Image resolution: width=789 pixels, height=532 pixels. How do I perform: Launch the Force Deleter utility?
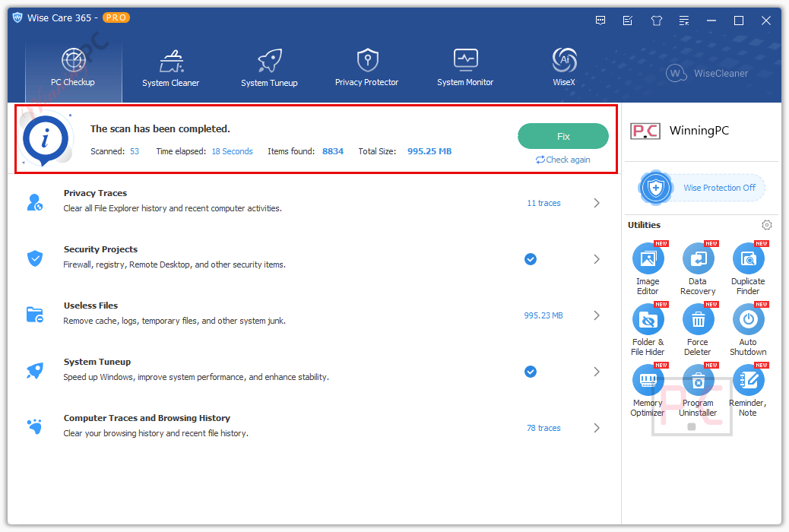[698, 330]
